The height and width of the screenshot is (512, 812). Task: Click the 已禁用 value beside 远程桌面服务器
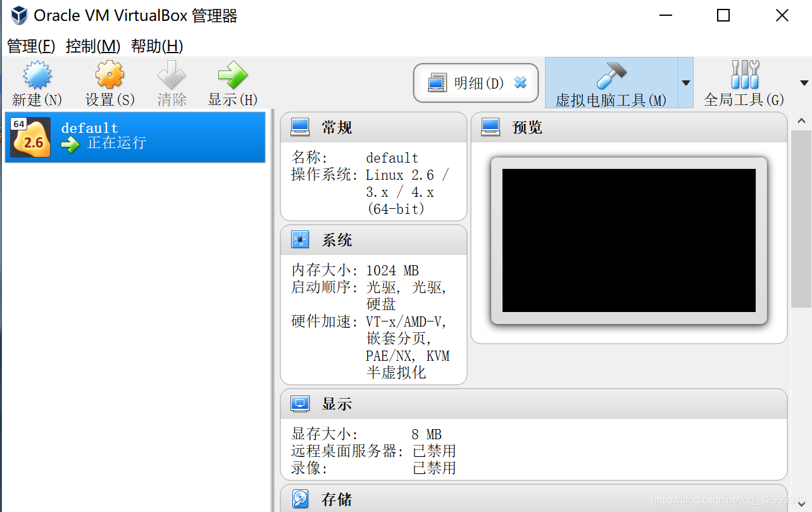click(434, 451)
